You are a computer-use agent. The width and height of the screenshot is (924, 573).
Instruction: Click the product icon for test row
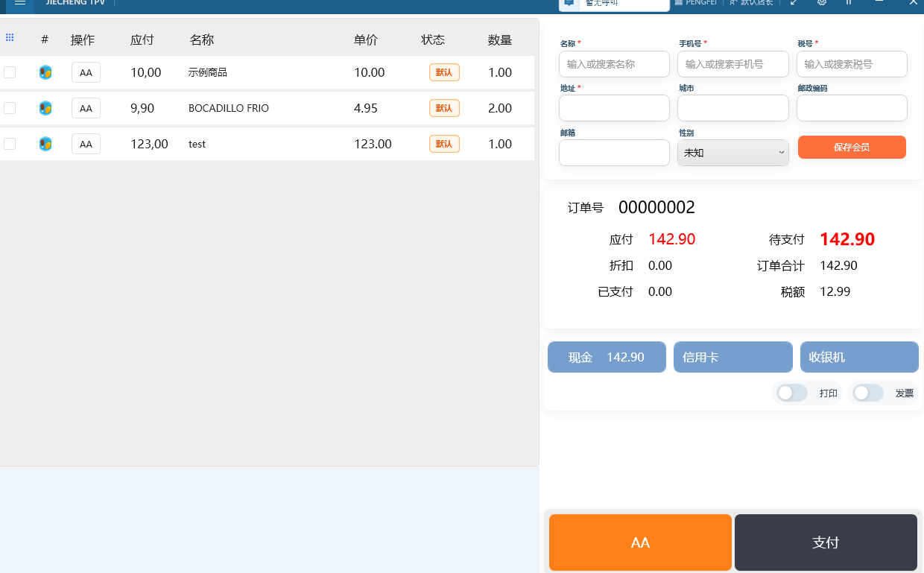[45, 144]
